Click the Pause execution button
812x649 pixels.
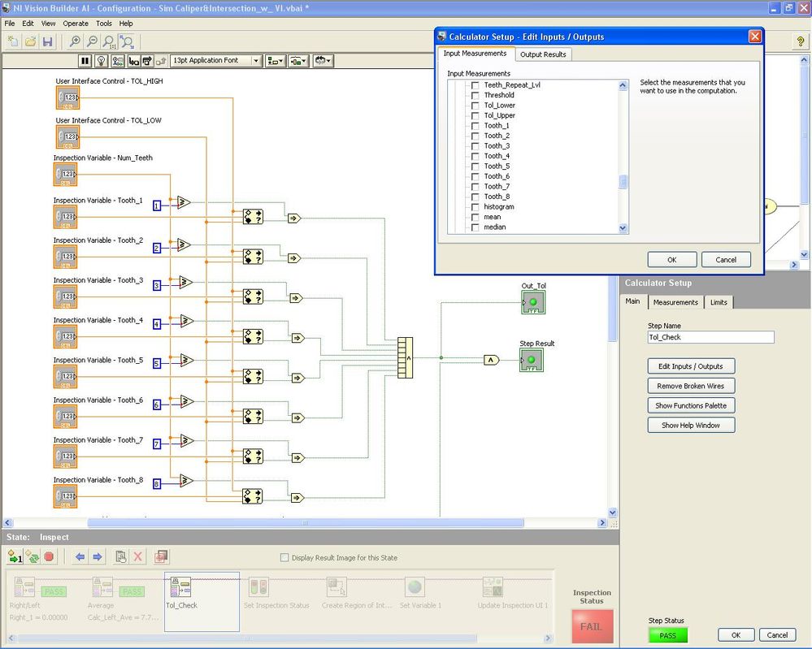(x=85, y=61)
